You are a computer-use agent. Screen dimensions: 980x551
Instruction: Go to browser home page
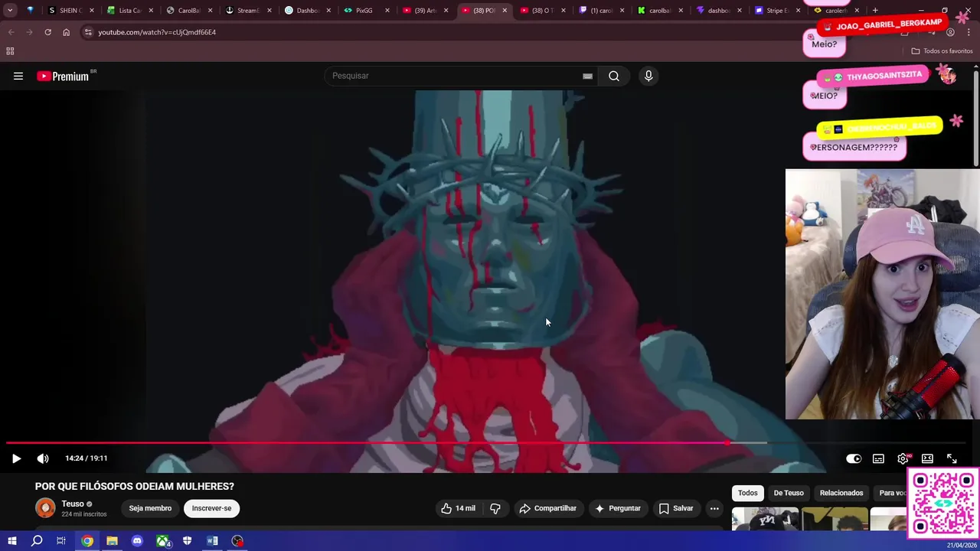66,32
